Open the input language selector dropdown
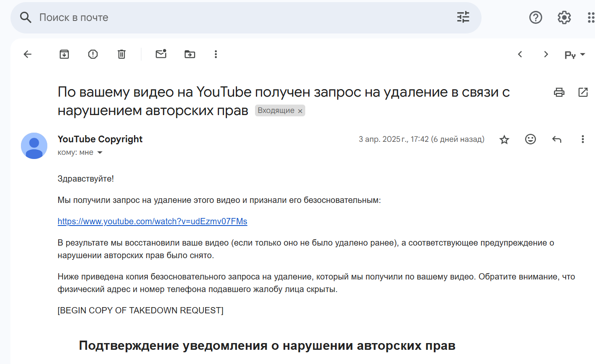This screenshot has width=595, height=364. coord(575,55)
